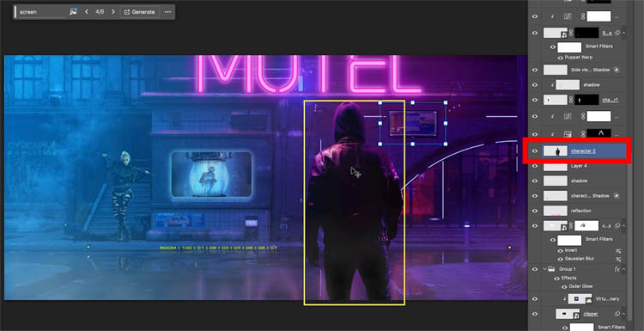This screenshot has height=331, width=644.
Task: Toggle Invert filter visibility
Action: pyautogui.click(x=560, y=250)
